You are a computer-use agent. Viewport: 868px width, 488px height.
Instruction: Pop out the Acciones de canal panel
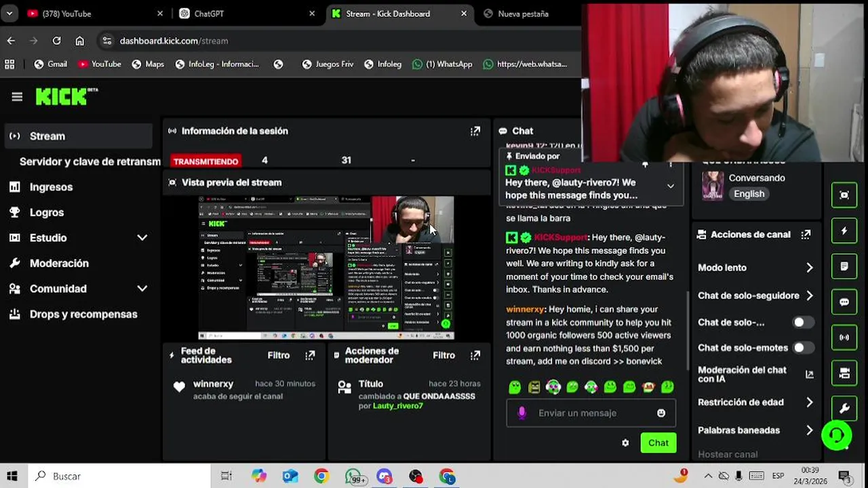pos(806,235)
